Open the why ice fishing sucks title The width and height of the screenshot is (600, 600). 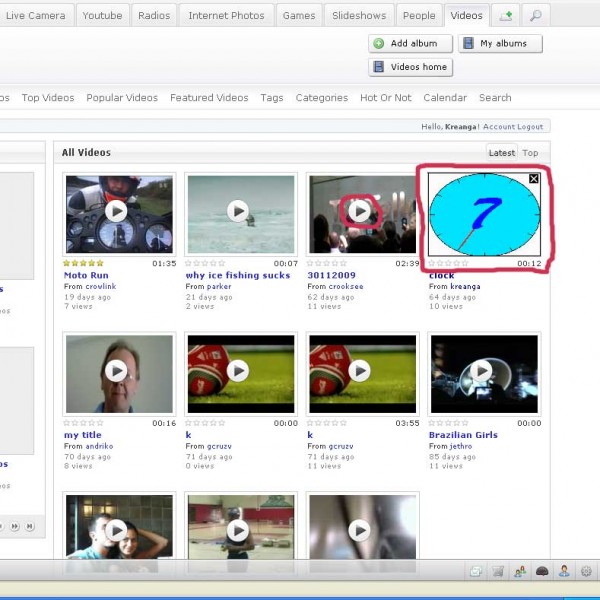[x=238, y=275]
